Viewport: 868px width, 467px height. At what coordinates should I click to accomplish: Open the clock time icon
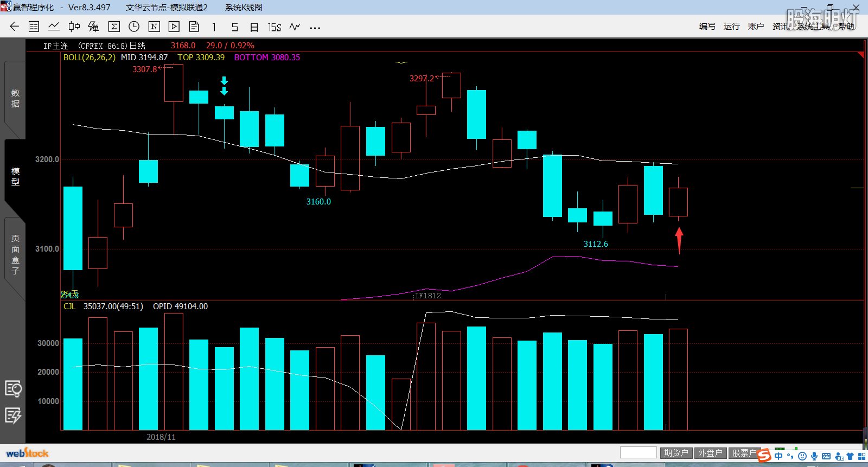[134, 27]
